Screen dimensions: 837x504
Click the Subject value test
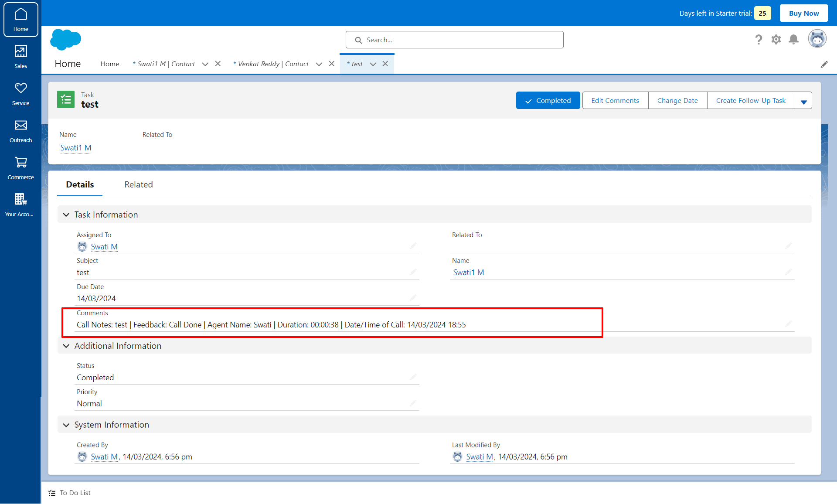pyautogui.click(x=83, y=272)
